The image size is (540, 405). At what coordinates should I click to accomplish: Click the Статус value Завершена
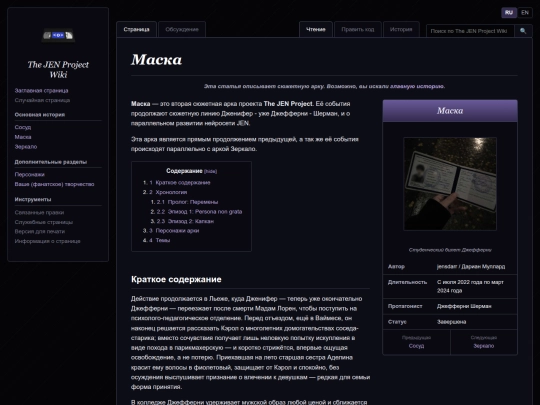(x=451, y=322)
